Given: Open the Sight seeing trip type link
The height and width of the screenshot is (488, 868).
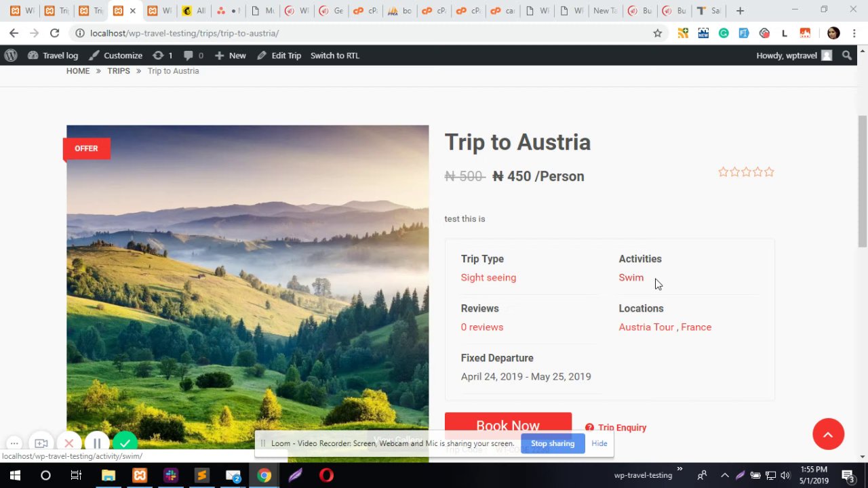Looking at the screenshot, I should 488,277.
